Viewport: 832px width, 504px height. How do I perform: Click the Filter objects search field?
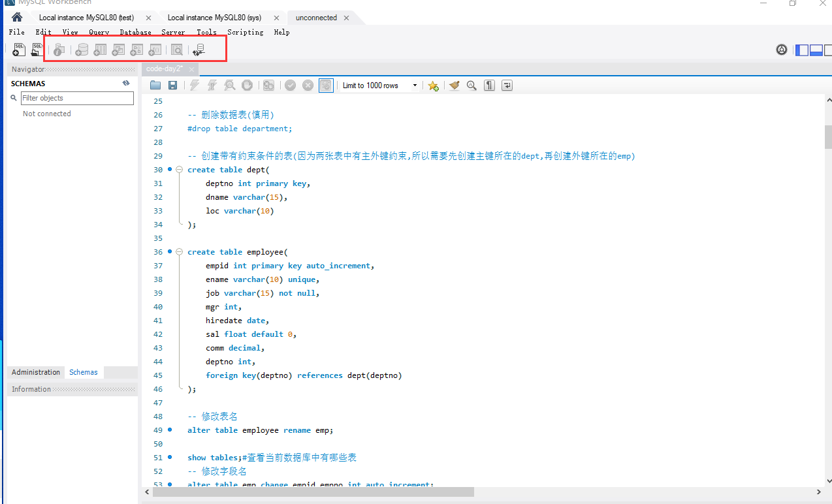tap(77, 98)
